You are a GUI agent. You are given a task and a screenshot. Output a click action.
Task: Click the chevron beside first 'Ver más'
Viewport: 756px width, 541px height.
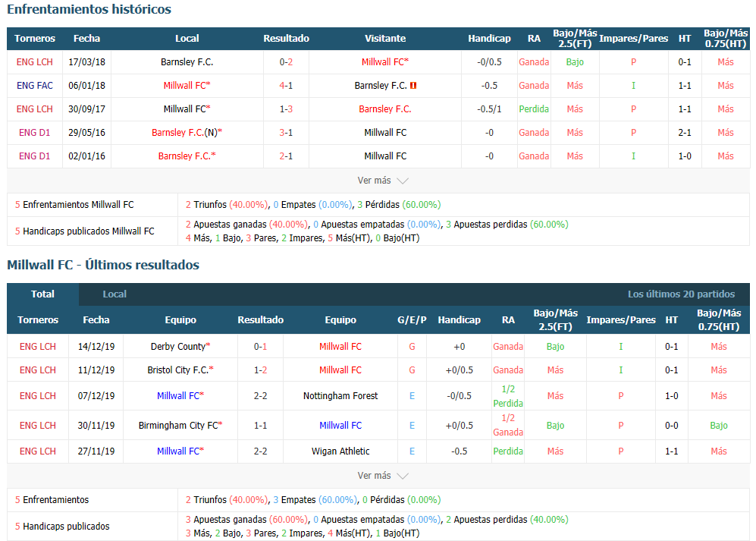pos(403,181)
